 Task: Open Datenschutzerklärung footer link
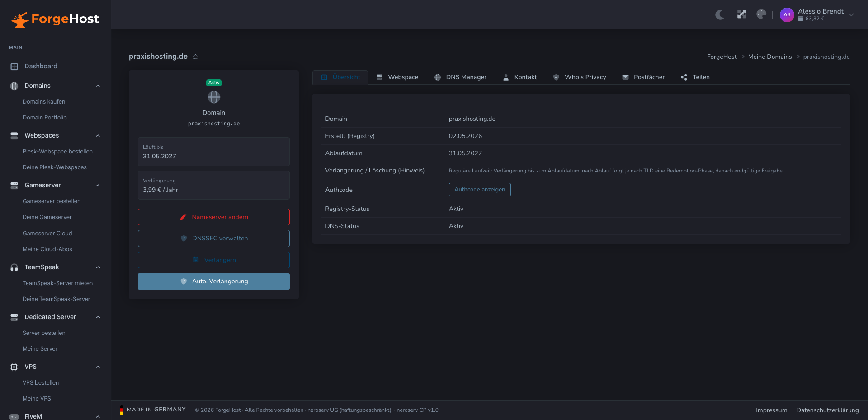(827, 410)
